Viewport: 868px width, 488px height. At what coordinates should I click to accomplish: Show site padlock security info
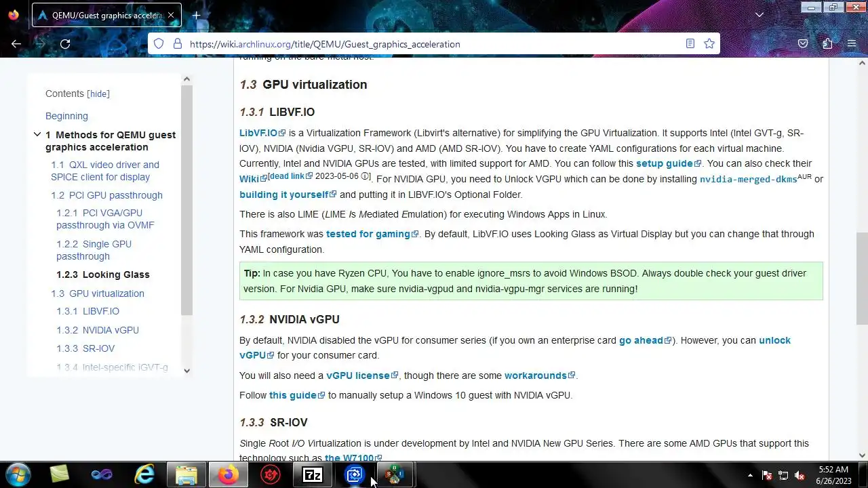click(178, 43)
